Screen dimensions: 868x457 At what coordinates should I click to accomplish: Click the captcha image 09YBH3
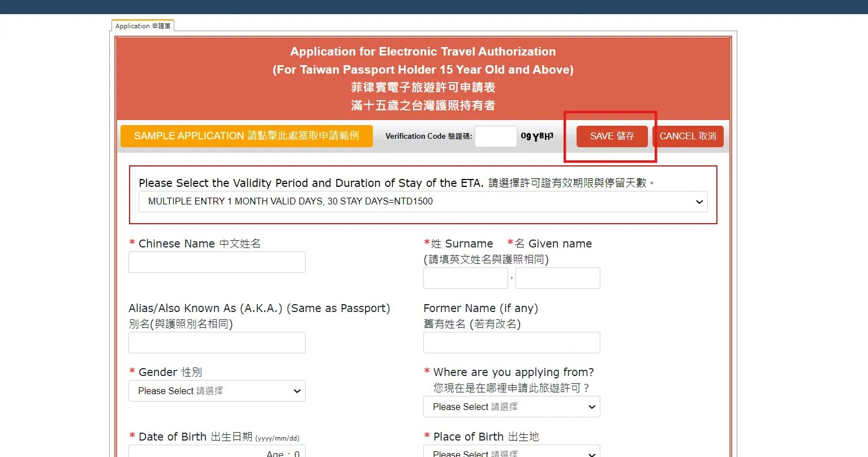[537, 136]
